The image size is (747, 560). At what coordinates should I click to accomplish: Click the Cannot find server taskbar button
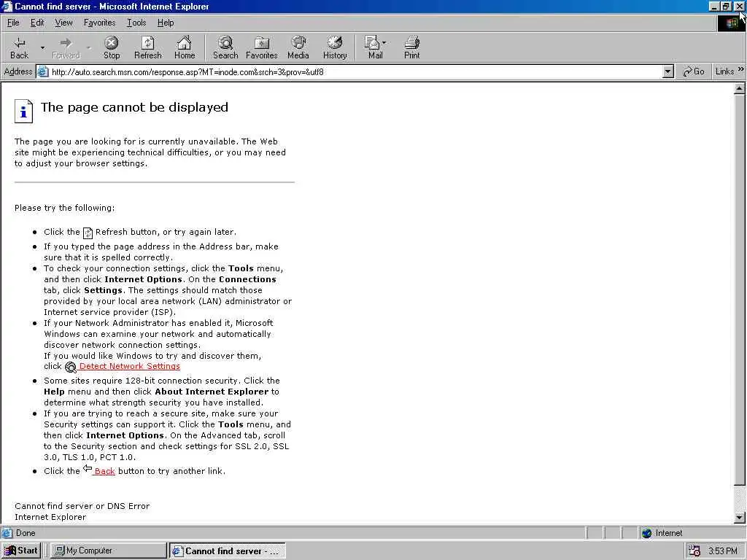(x=228, y=551)
